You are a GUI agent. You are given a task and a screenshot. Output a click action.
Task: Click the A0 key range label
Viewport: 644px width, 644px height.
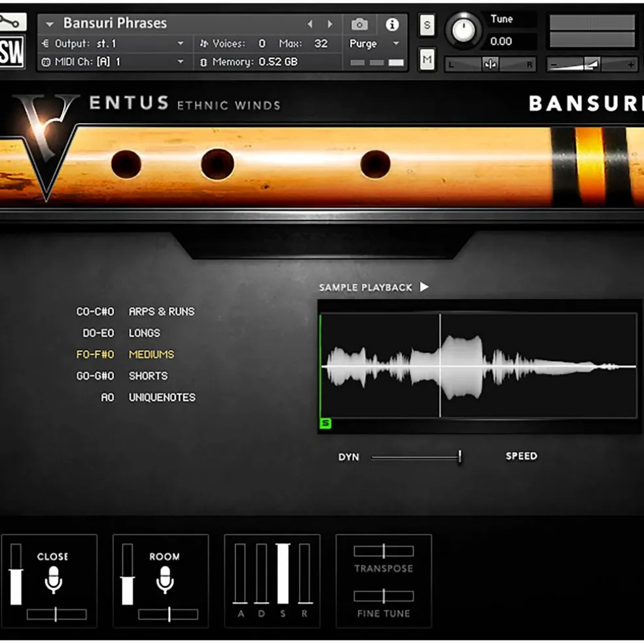pos(107,397)
